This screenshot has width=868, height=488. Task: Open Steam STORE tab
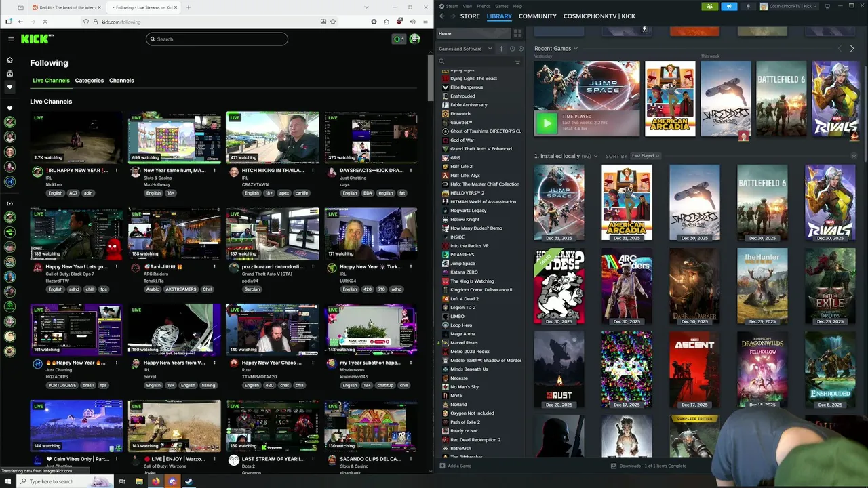tap(470, 16)
